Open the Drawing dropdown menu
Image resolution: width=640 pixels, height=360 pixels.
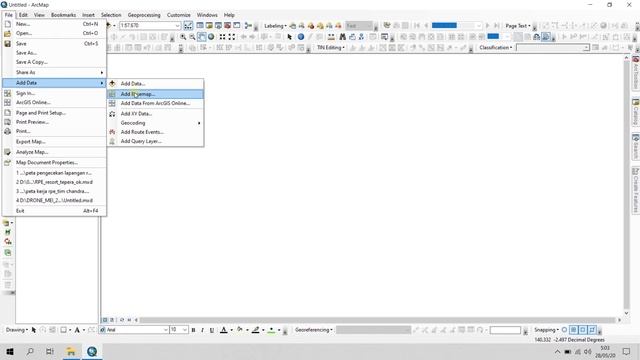pos(17,330)
